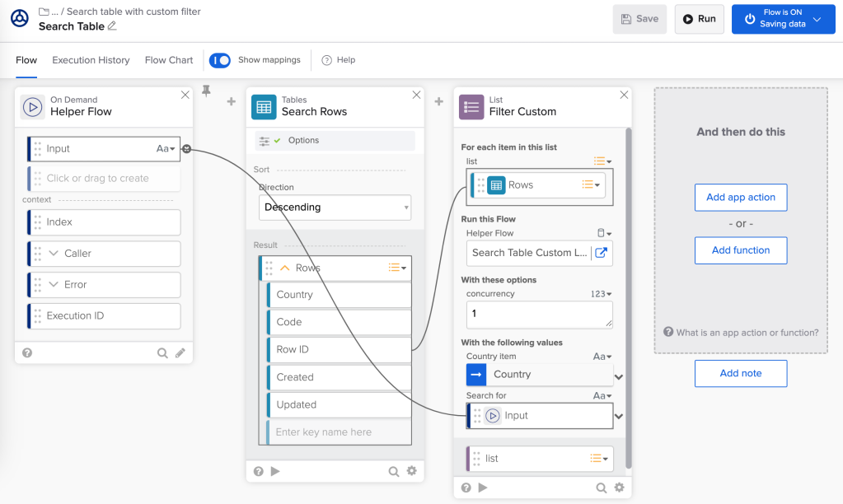Image resolution: width=843 pixels, height=504 pixels.
Task: Open the Direction Descending dropdown
Action: click(335, 208)
